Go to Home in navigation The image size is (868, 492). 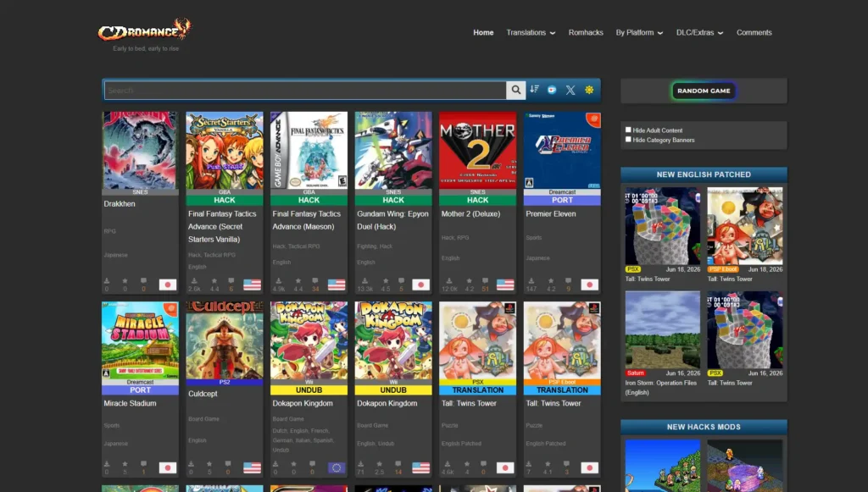pyautogui.click(x=483, y=33)
